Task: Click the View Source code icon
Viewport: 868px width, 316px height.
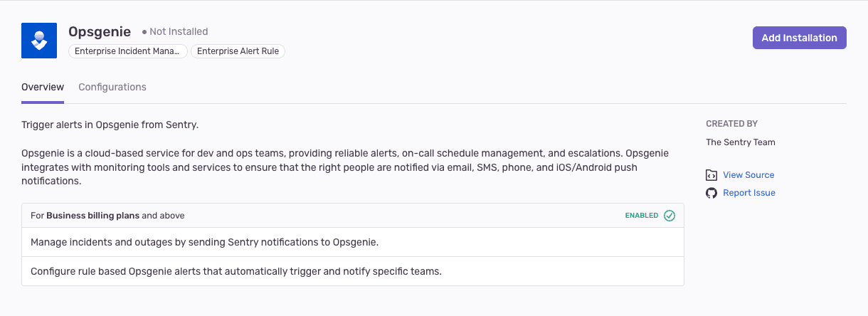Action: [711, 175]
